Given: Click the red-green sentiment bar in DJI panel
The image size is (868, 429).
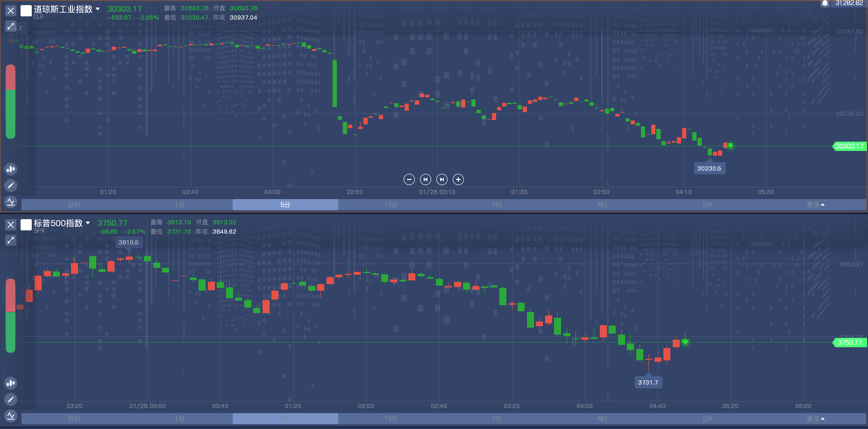Looking at the screenshot, I should [x=10, y=101].
